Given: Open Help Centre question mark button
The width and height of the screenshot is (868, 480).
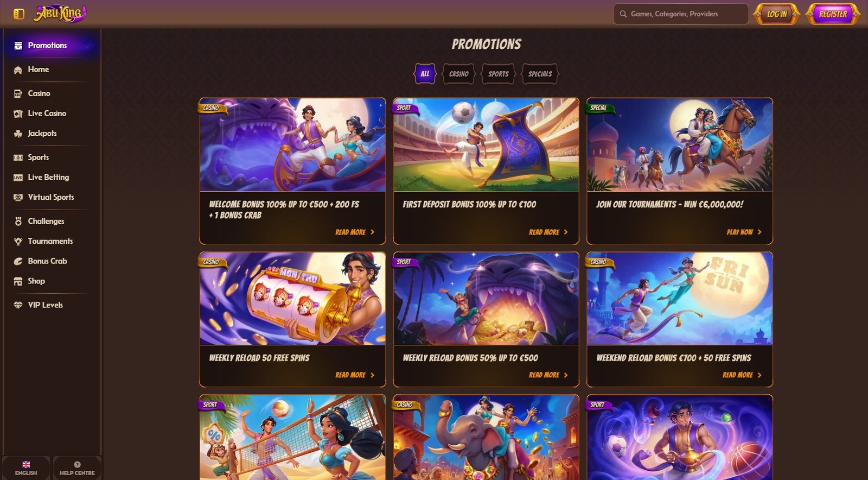Looking at the screenshot, I should click(x=77, y=468).
